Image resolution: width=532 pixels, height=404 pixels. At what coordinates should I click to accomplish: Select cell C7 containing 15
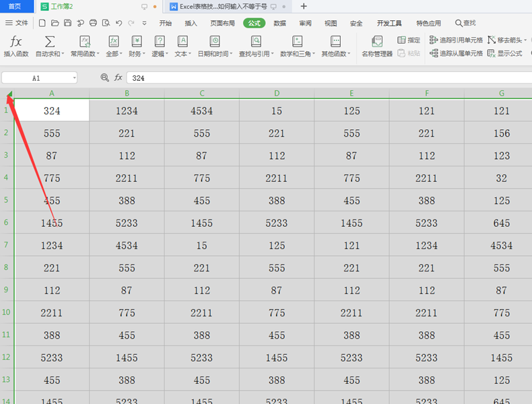[x=201, y=245]
